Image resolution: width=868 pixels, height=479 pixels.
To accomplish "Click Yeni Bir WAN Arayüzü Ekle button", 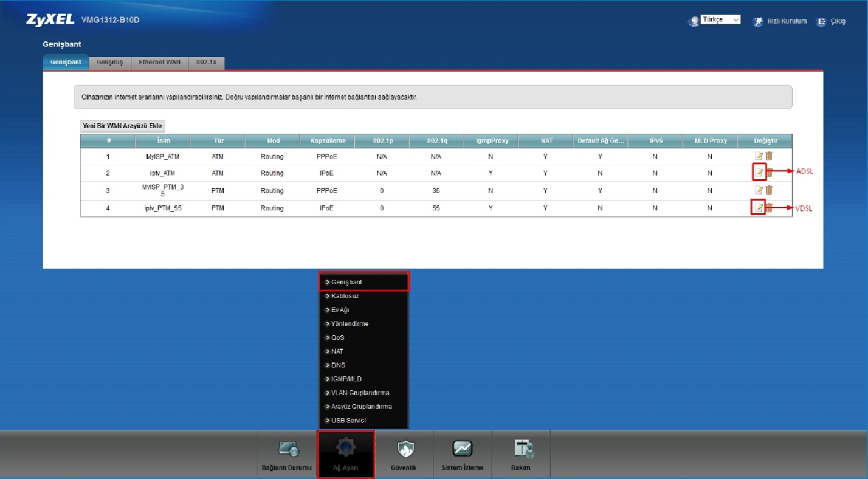I will (x=122, y=126).
